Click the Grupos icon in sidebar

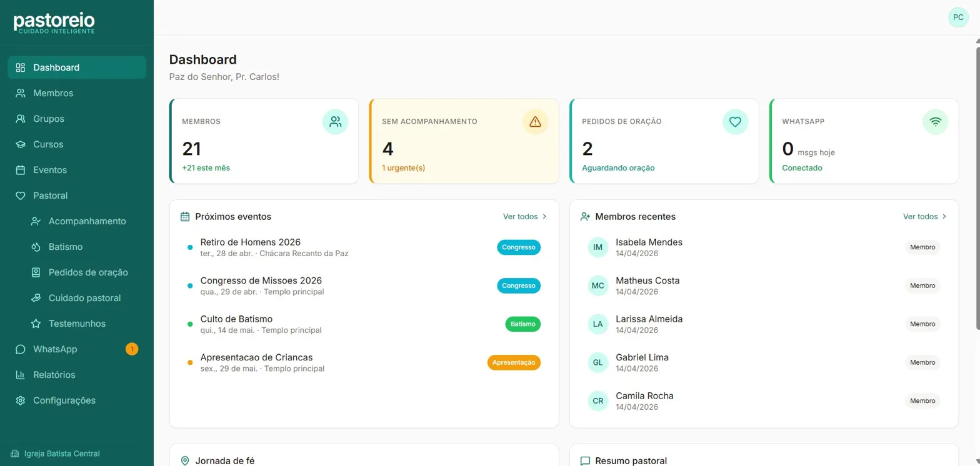coord(21,119)
